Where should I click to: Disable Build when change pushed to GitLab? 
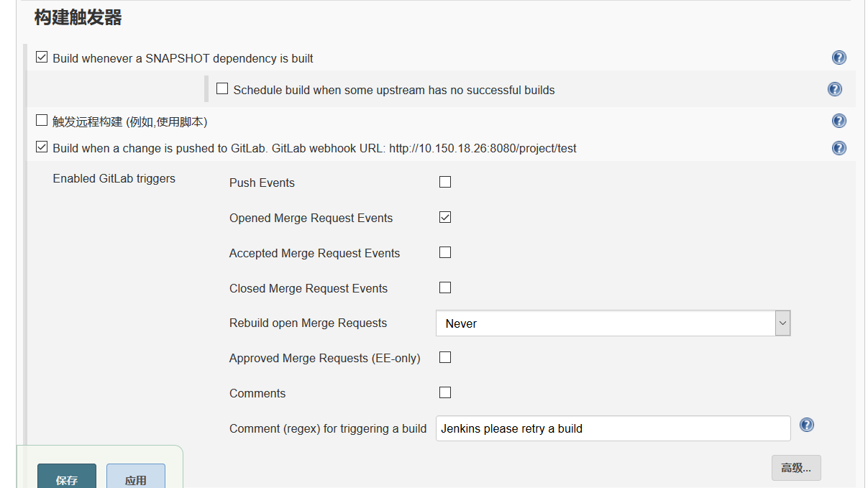tap(42, 146)
